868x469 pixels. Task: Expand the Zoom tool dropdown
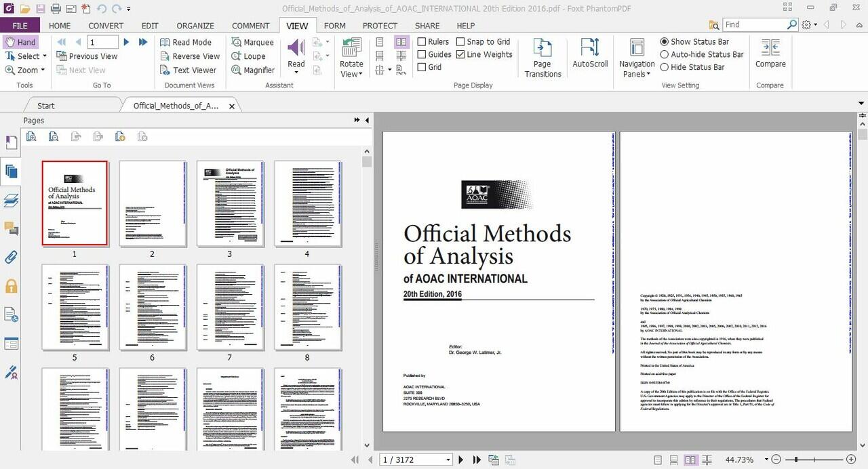tap(43, 70)
